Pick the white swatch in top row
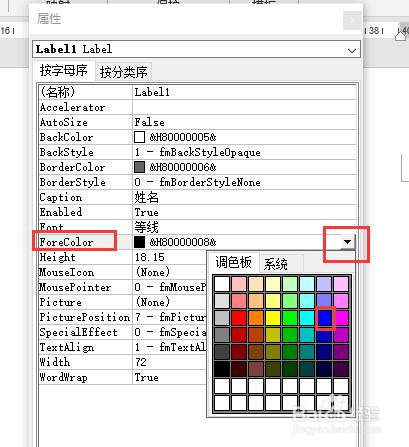 (222, 284)
